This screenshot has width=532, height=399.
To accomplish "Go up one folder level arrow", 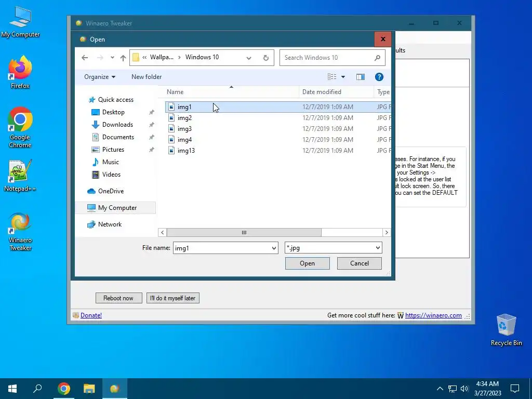I will pos(123,58).
